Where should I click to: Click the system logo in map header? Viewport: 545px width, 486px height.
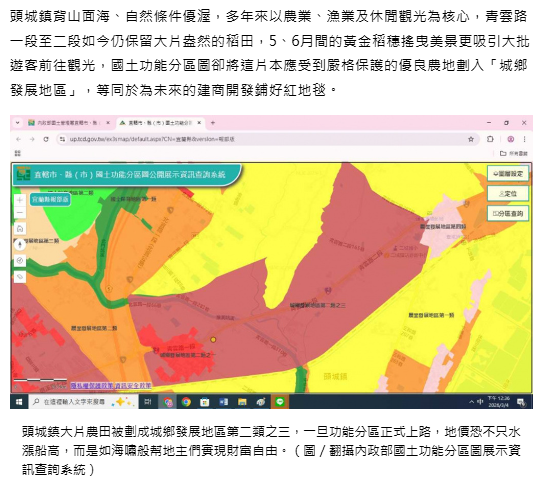coord(24,174)
